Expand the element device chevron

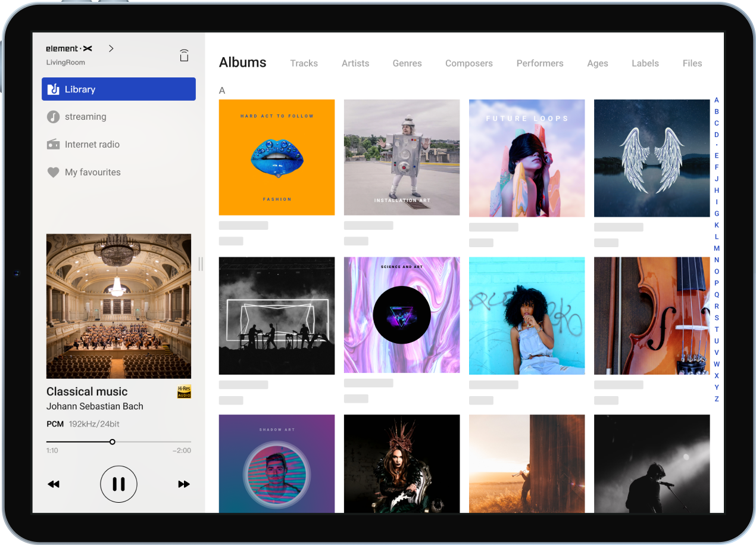[111, 48]
